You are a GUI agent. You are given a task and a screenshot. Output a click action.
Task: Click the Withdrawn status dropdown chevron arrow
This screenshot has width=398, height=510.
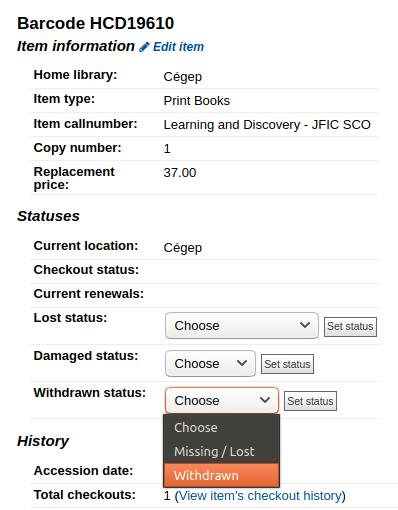(x=265, y=400)
